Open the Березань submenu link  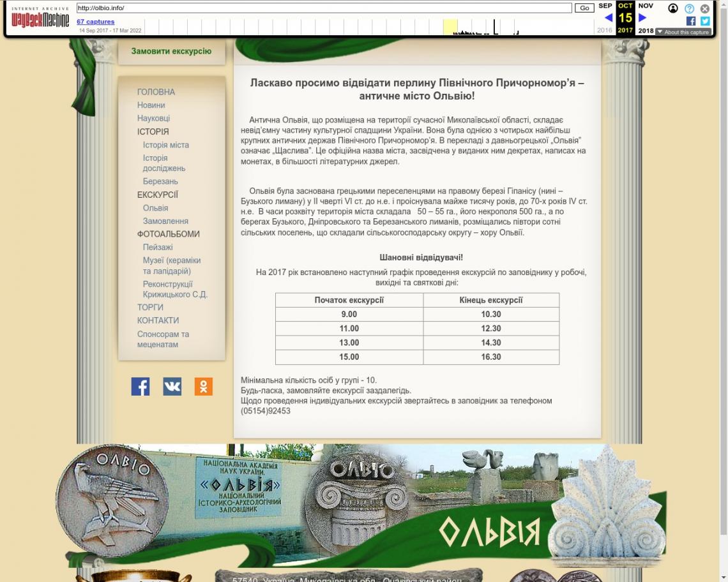tap(160, 181)
